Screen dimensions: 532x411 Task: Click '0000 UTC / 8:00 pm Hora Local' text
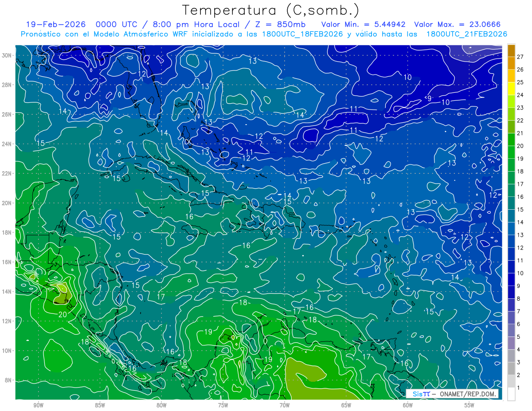click(x=169, y=24)
